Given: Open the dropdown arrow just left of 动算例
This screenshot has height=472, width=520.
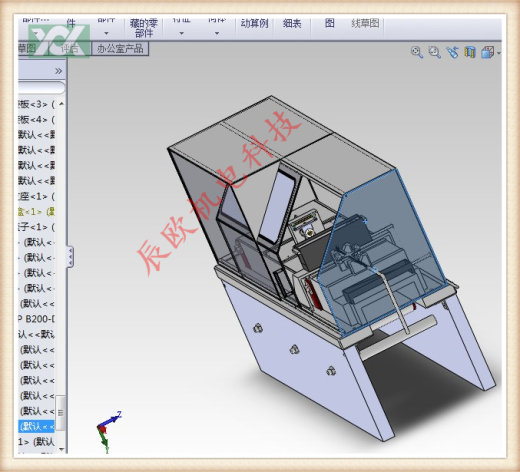Looking at the screenshot, I should click(x=217, y=33).
